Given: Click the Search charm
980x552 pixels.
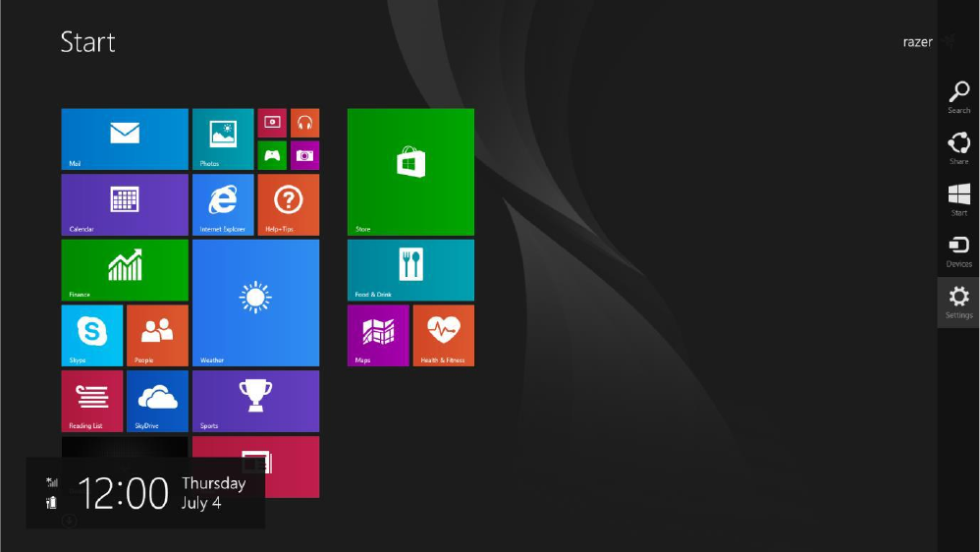Looking at the screenshot, I should pos(958,97).
